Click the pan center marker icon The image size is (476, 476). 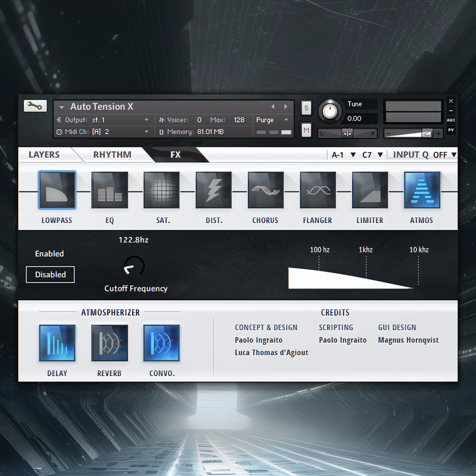click(348, 133)
